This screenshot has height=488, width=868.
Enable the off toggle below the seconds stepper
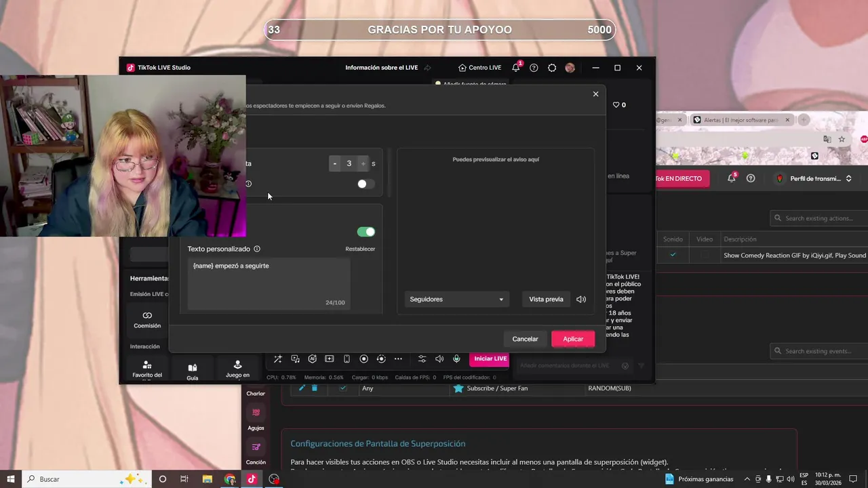tap(366, 184)
